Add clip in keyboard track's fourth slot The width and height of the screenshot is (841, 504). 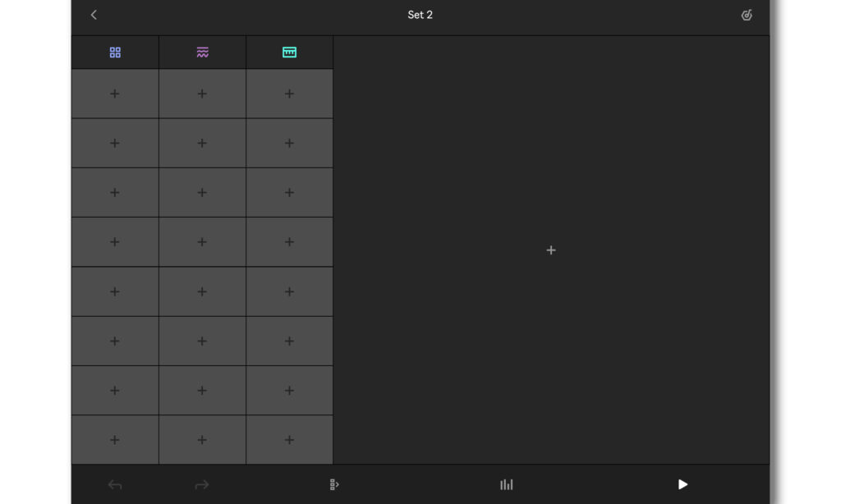pyautogui.click(x=289, y=242)
